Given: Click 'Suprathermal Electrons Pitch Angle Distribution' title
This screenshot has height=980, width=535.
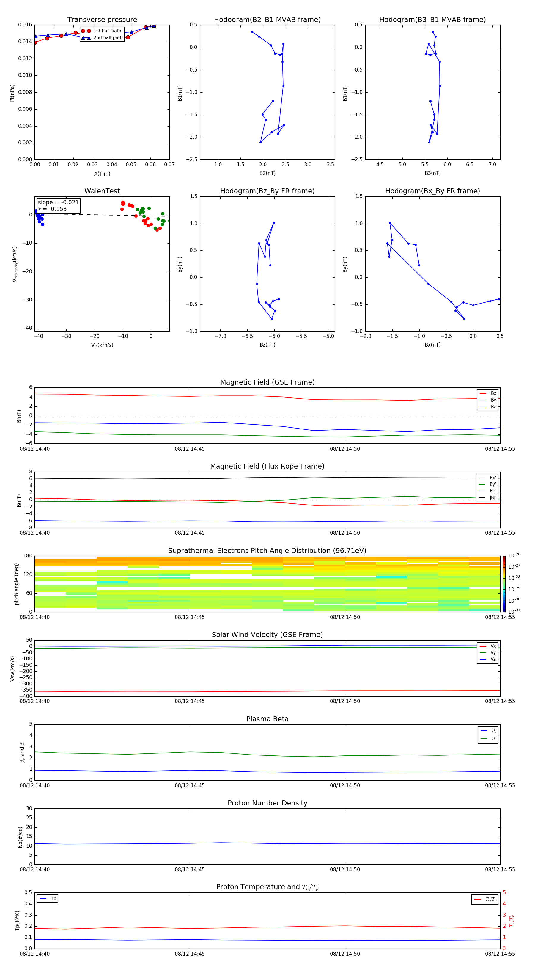Looking at the screenshot, I should pos(267,551).
